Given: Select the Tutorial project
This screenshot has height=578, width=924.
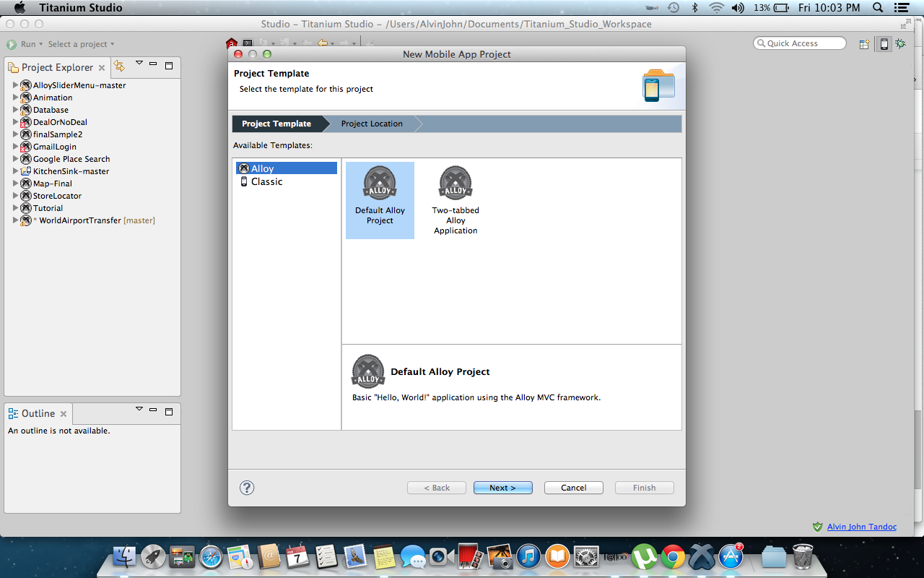Looking at the screenshot, I should click(48, 208).
